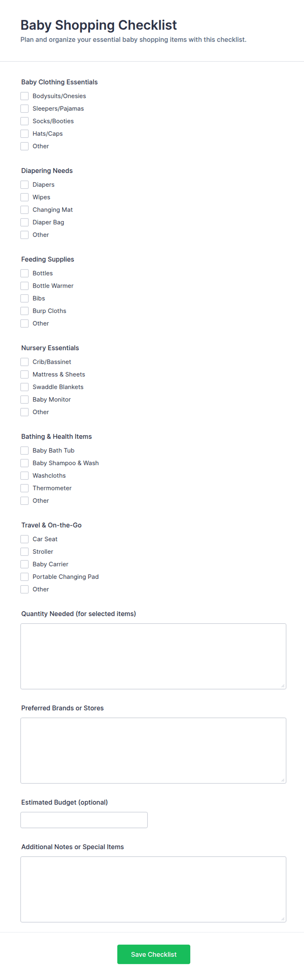The width and height of the screenshot is (304, 980).
Task: Tick the Sleepers/Pajamas option
Action: click(x=25, y=108)
